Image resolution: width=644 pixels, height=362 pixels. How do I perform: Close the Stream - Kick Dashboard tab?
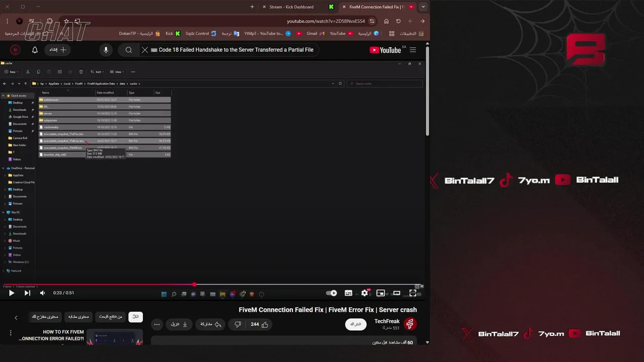point(264,7)
